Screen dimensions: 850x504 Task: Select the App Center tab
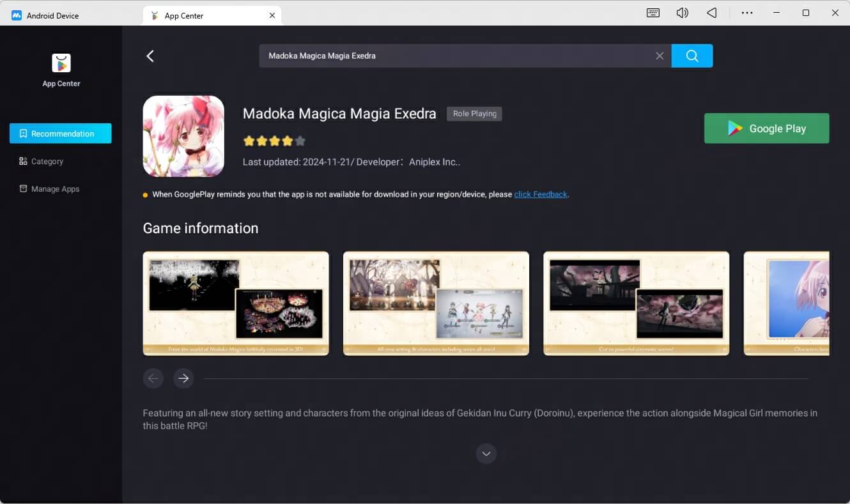tap(212, 15)
